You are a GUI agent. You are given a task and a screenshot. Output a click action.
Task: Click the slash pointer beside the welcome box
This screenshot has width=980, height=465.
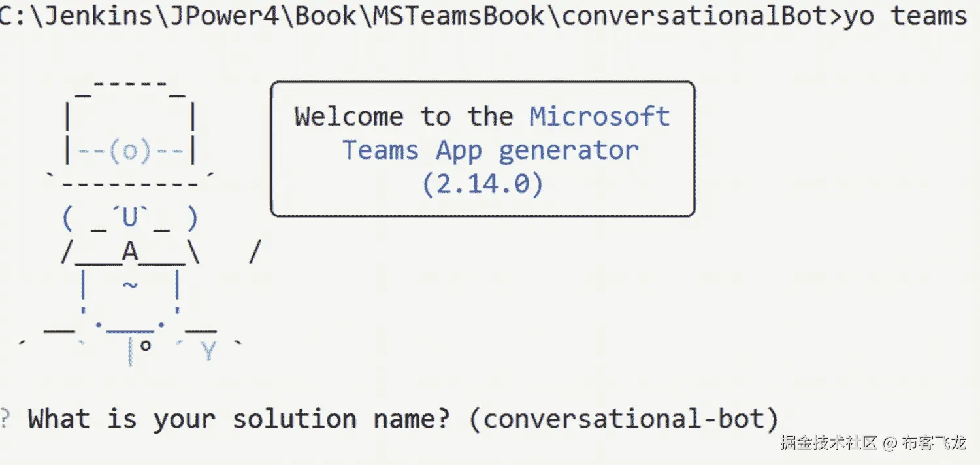pos(255,252)
